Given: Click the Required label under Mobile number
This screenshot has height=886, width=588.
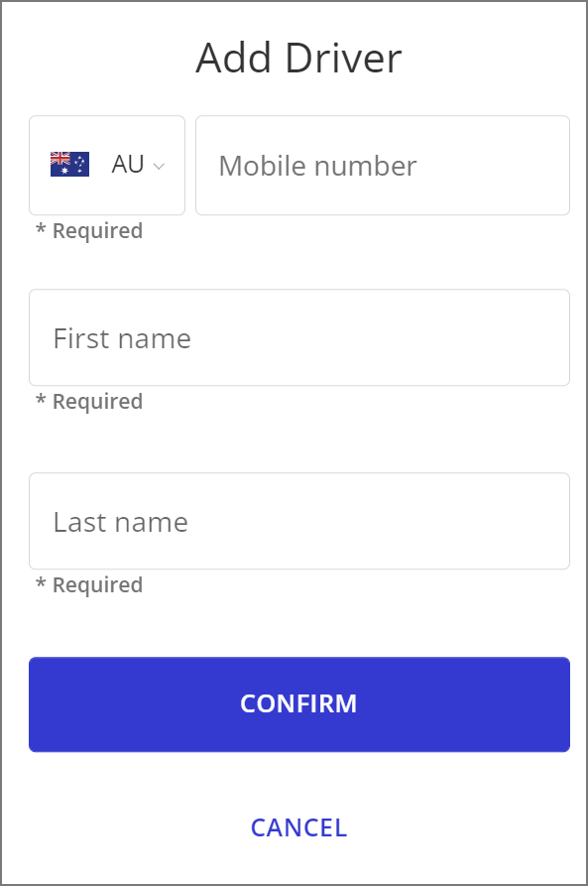Looking at the screenshot, I should (x=84, y=230).
